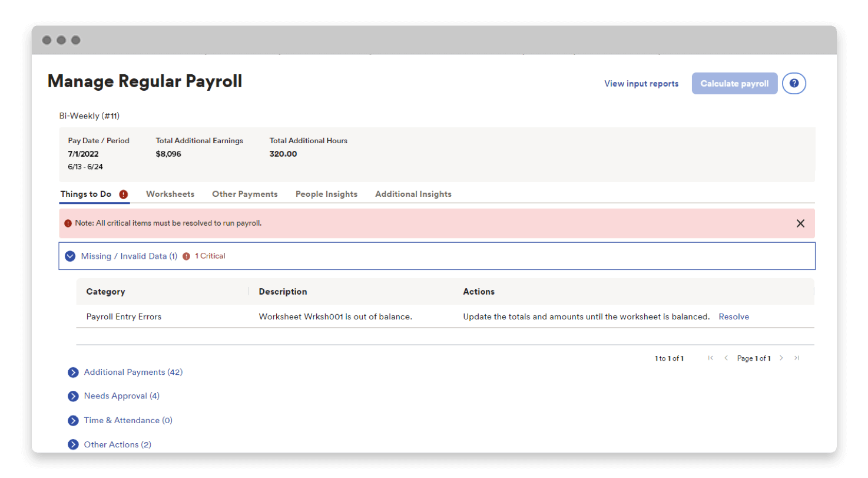
Task: Click the help question mark icon
Action: [794, 84]
